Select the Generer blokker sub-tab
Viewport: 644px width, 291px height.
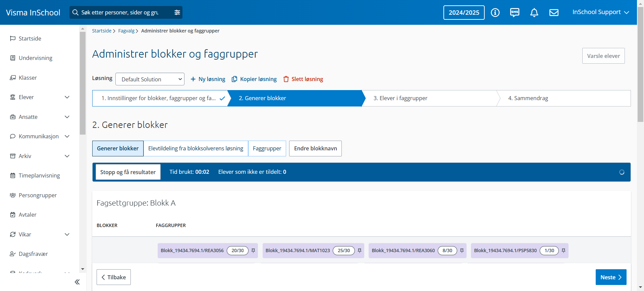(118, 148)
